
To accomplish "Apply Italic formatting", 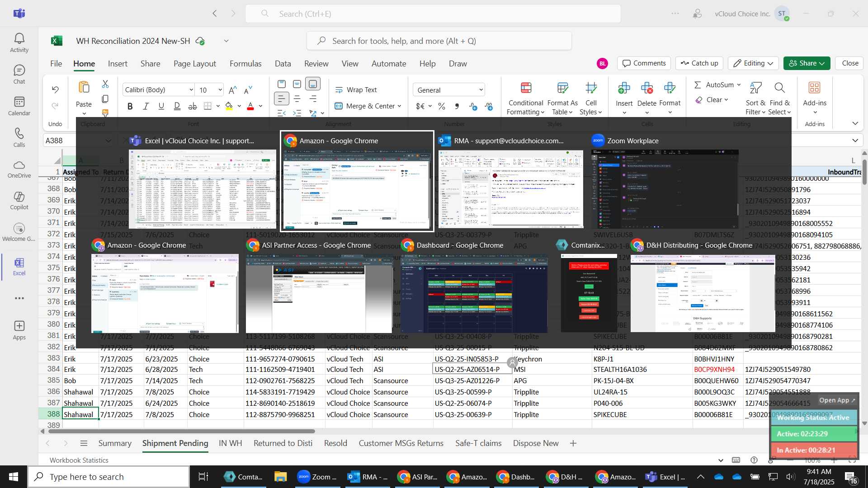I will tap(146, 106).
